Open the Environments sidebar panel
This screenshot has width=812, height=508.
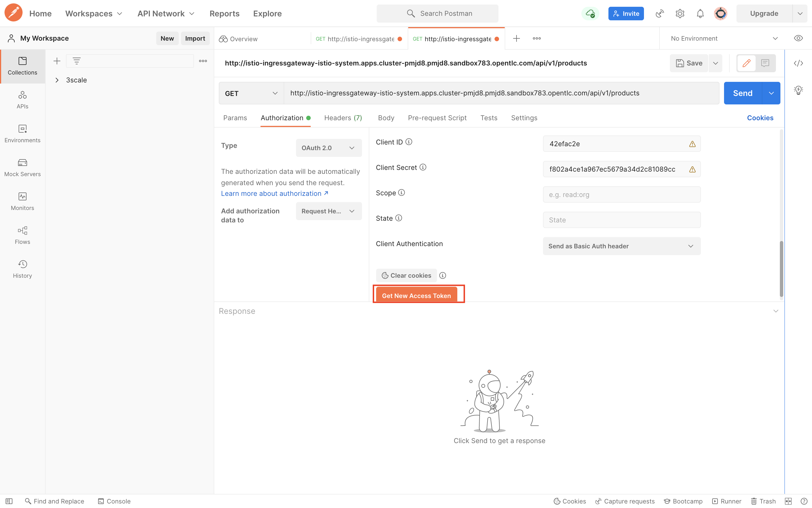click(x=23, y=133)
